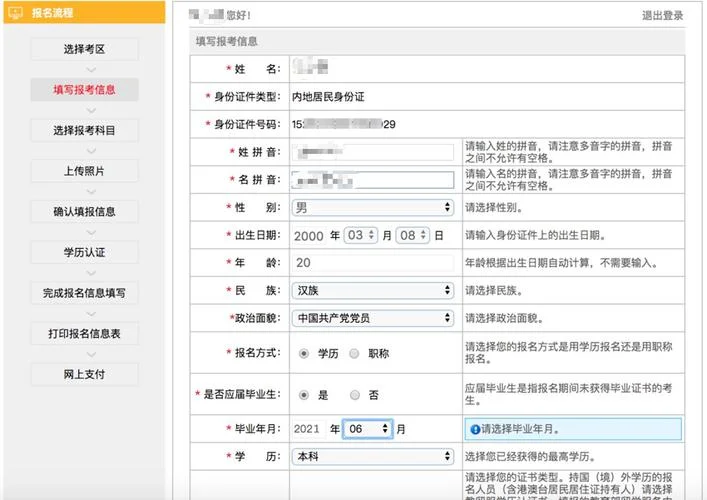Open the birth day dropdown showing 08
The height and width of the screenshot is (500, 707).
click(413, 235)
